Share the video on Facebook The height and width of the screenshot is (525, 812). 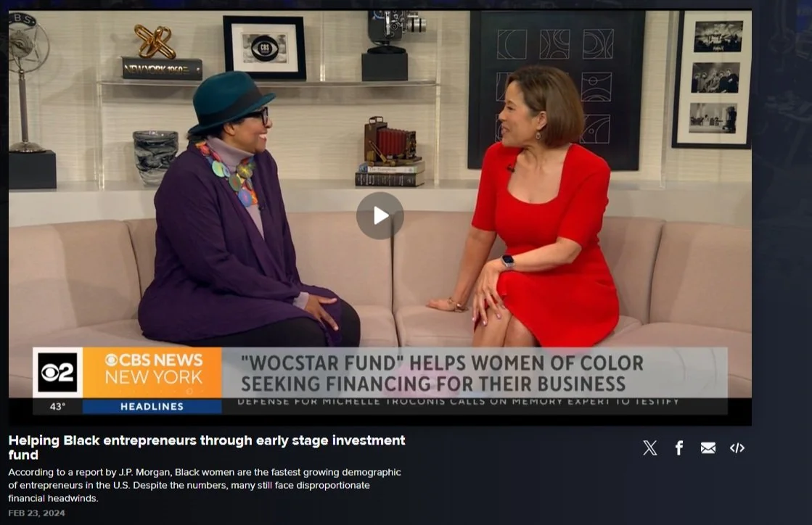(679, 448)
